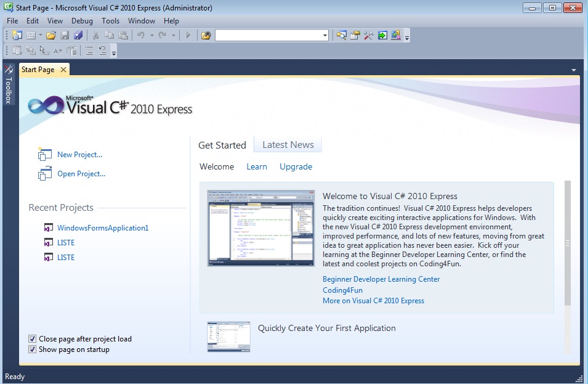Click the Find in Files binoculars icon

pyautogui.click(x=206, y=35)
